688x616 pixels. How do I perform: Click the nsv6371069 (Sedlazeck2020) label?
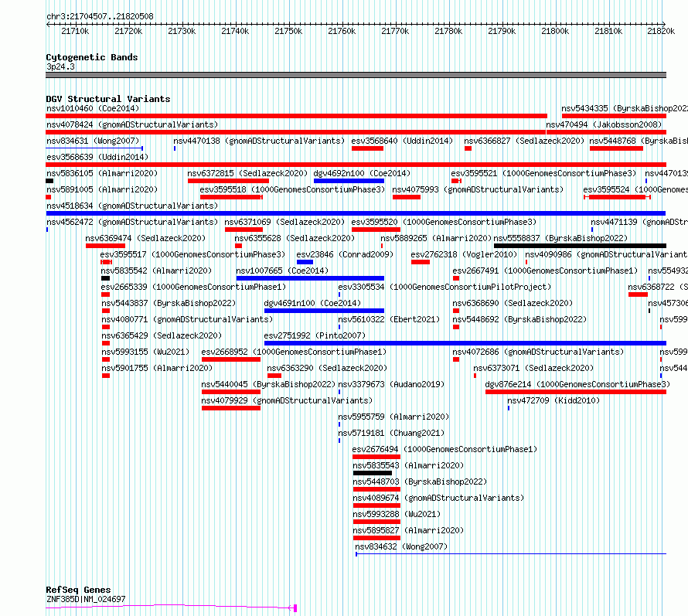click(x=284, y=222)
